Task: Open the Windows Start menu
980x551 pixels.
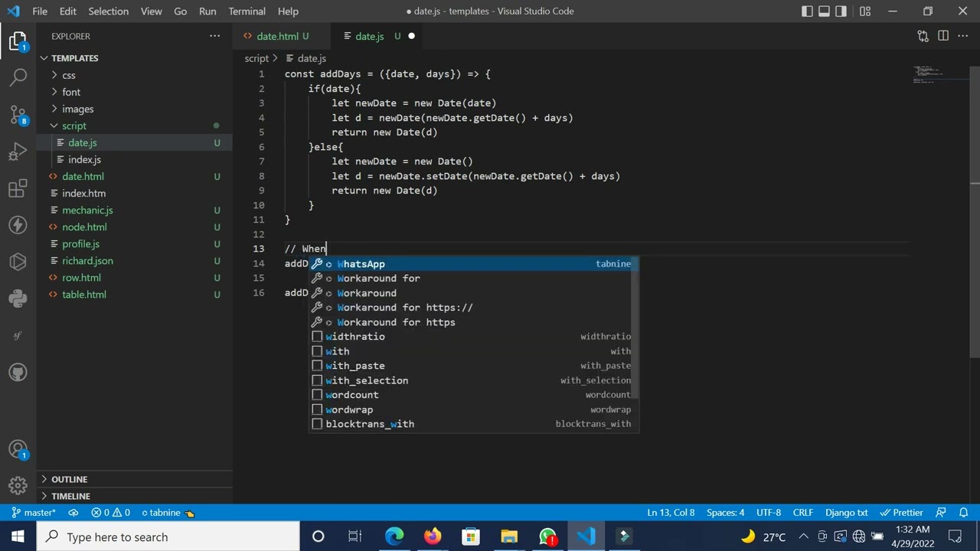Action: tap(18, 536)
